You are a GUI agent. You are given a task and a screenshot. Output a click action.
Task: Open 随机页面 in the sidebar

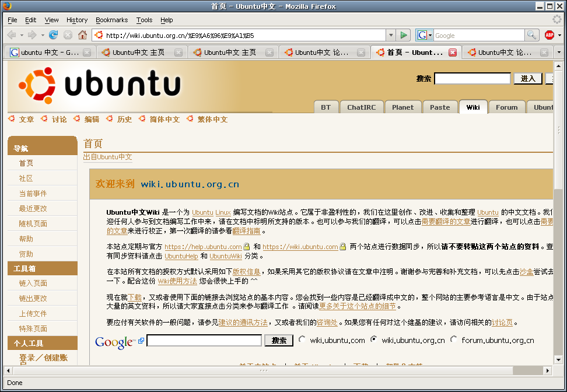coord(33,223)
